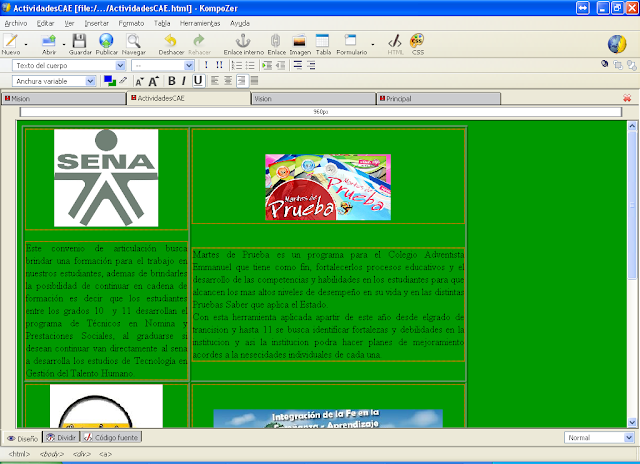Close the current tab with red X
The image size is (640, 464).
coord(627,98)
